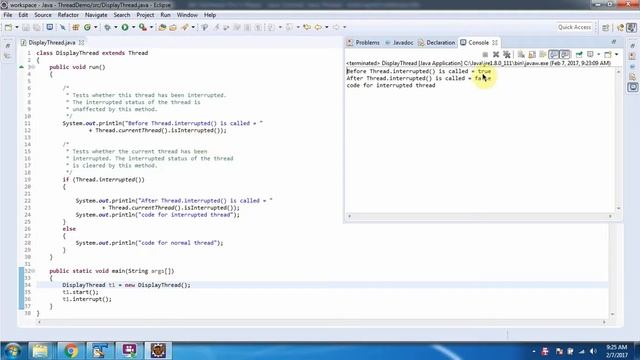Click the Search flashlight icon

pyautogui.click(x=185, y=27)
